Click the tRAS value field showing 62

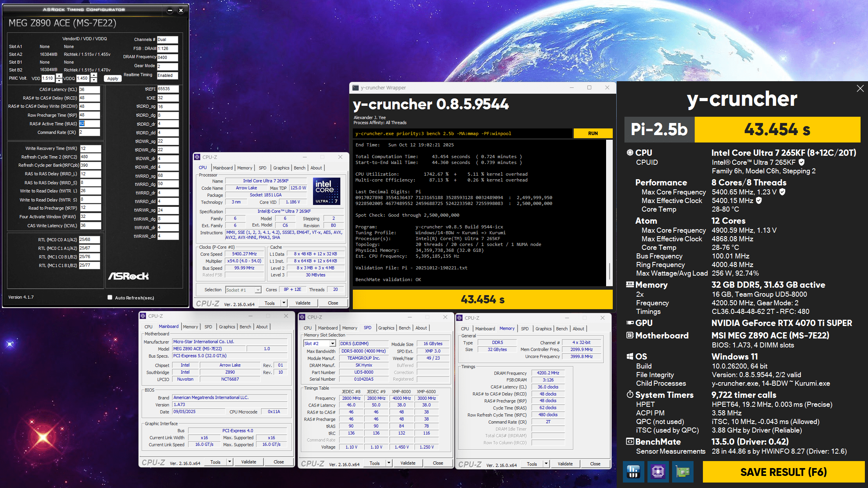point(89,124)
